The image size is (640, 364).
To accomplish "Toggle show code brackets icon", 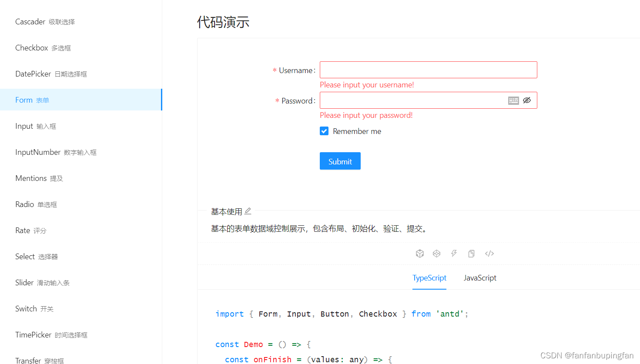I will [x=489, y=254].
